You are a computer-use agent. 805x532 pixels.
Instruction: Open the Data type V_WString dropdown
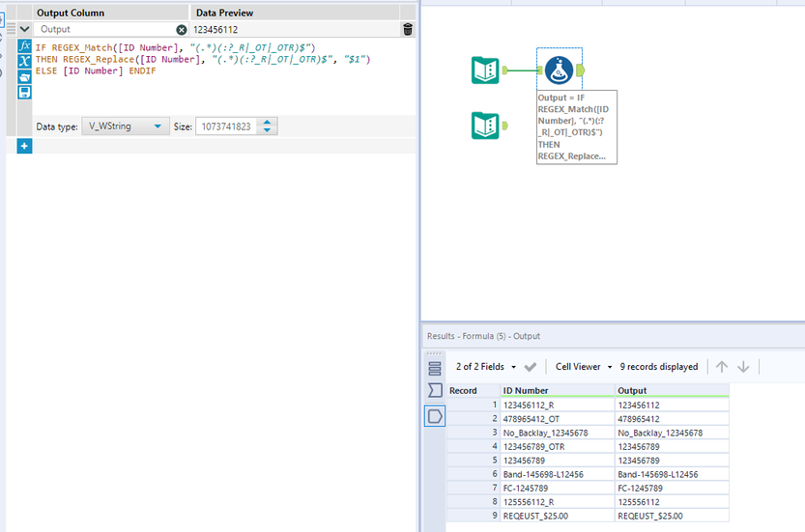click(126, 126)
